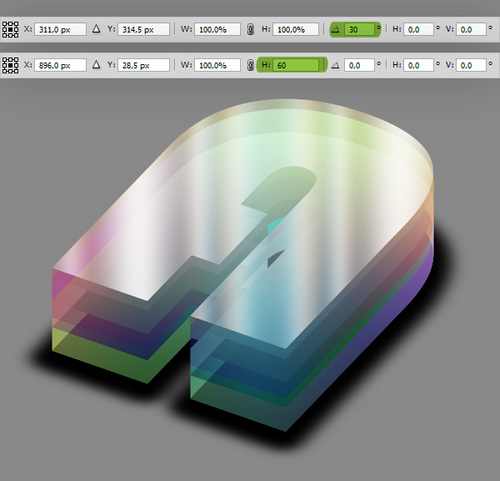The image size is (500, 481).
Task: Click highlighted height field showing 60
Action: click(296, 65)
